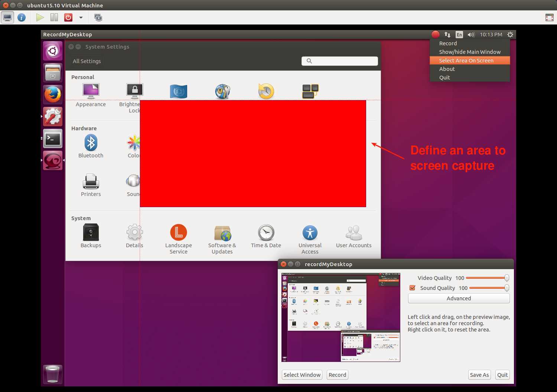Click the Advanced button
This screenshot has height=392, width=557.
pyautogui.click(x=459, y=298)
